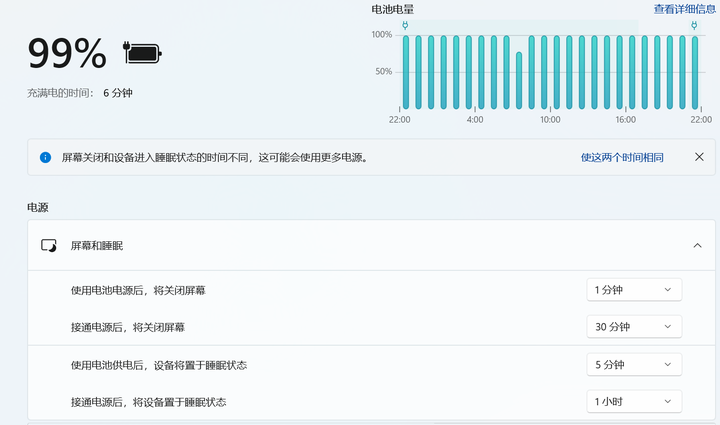This screenshot has width=720, height=425.
Task: Open dropdown for 接通电源后，将关闭屏幕
Action: tap(634, 327)
